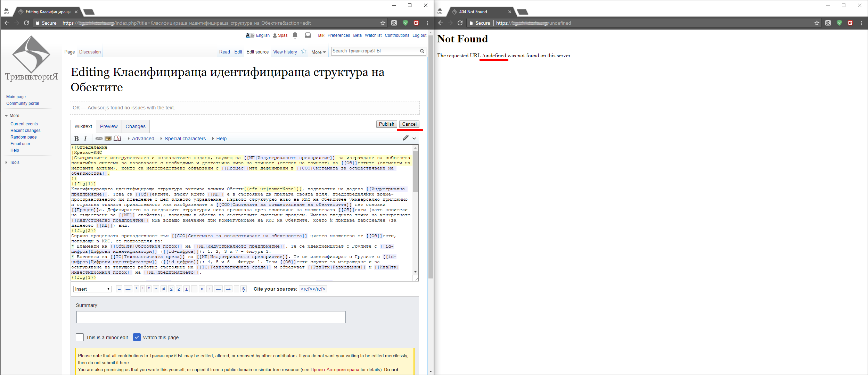Bookmark the page in left browser window
Screen dimensions: 868x375
[x=383, y=23]
